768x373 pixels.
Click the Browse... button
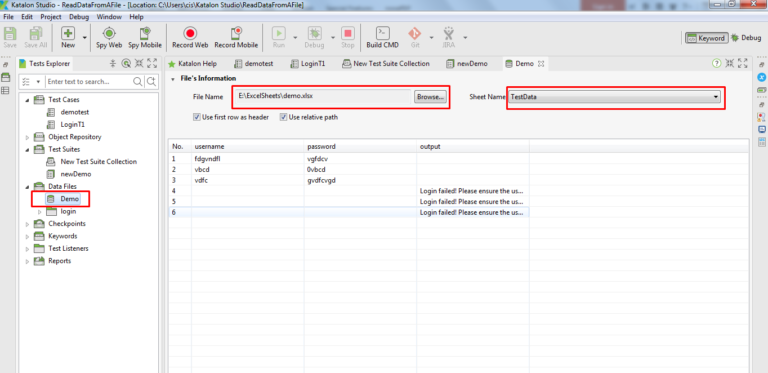[x=430, y=97]
